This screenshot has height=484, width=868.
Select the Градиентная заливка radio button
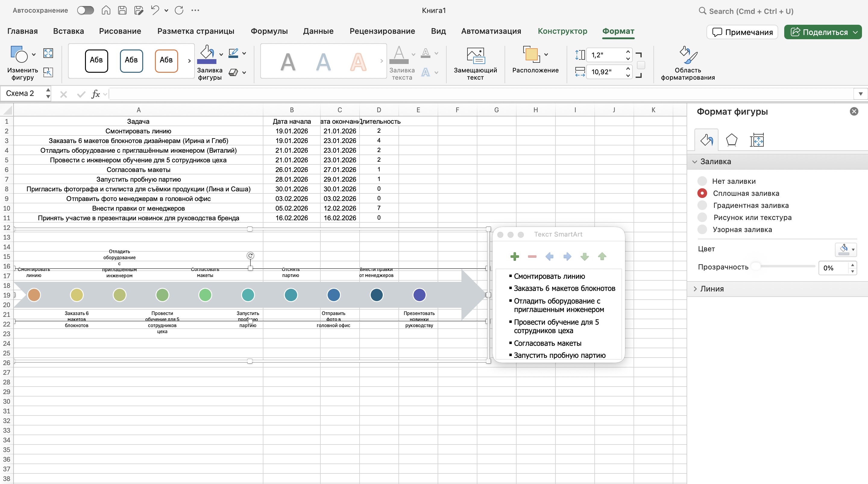pos(702,205)
